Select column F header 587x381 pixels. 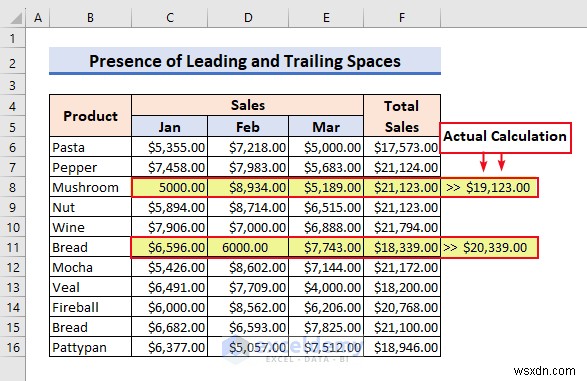[x=402, y=18]
